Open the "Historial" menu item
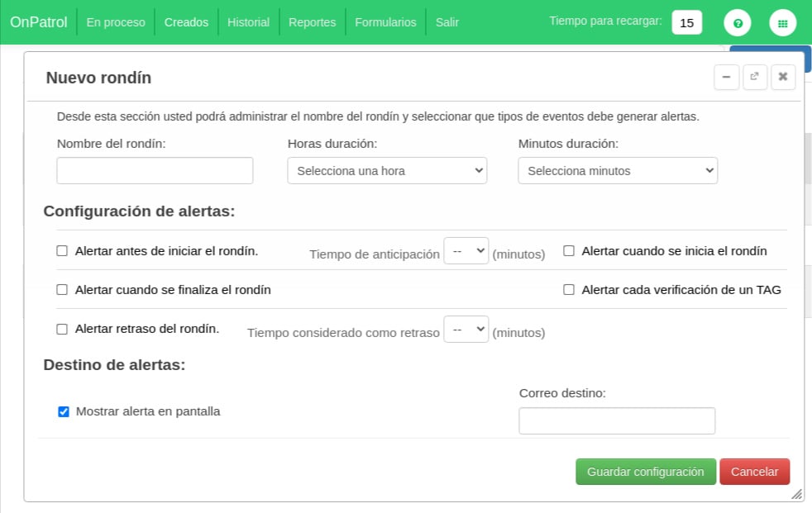This screenshot has width=812, height=513. pos(248,22)
